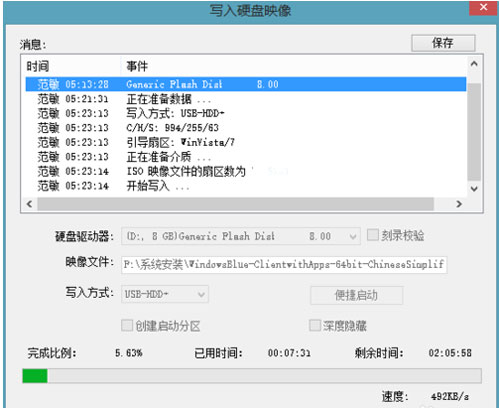Select the 正在准备数据 log row
The width and height of the screenshot is (500, 408).
pos(246,99)
